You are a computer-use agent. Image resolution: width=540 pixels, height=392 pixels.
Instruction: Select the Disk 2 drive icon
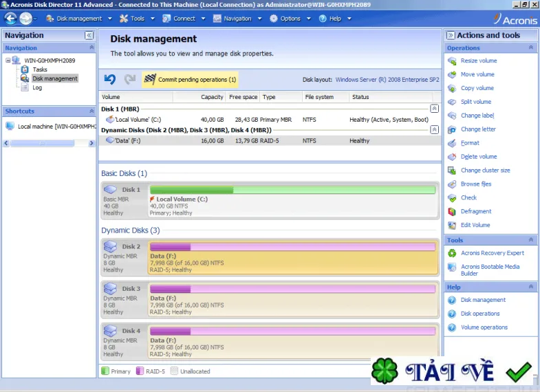pos(110,246)
